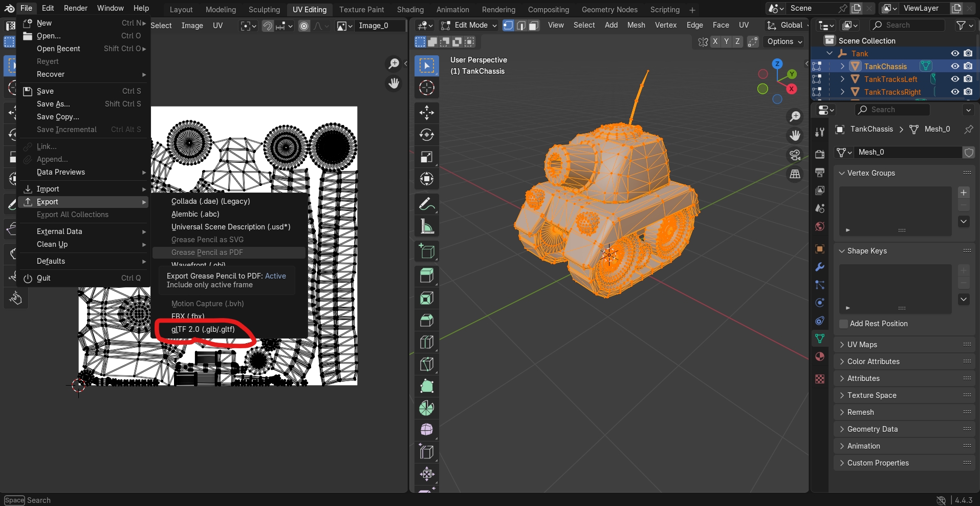The image size is (980, 506).
Task: Enable the Add Rest Position checkbox
Action: tap(844, 324)
